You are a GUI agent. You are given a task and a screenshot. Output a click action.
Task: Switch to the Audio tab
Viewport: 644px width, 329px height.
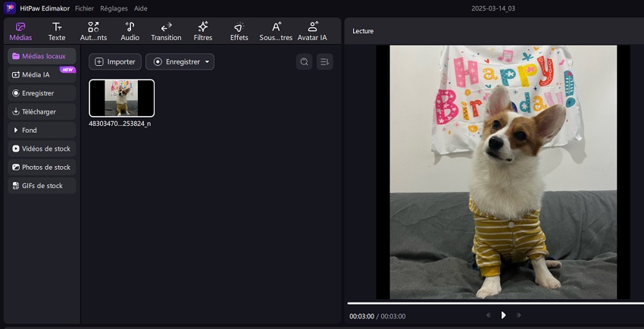pyautogui.click(x=130, y=32)
